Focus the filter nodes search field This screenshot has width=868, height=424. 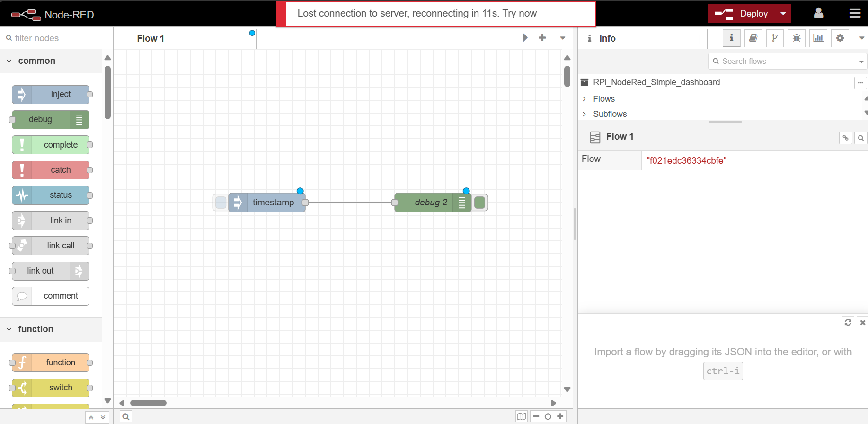pos(57,38)
